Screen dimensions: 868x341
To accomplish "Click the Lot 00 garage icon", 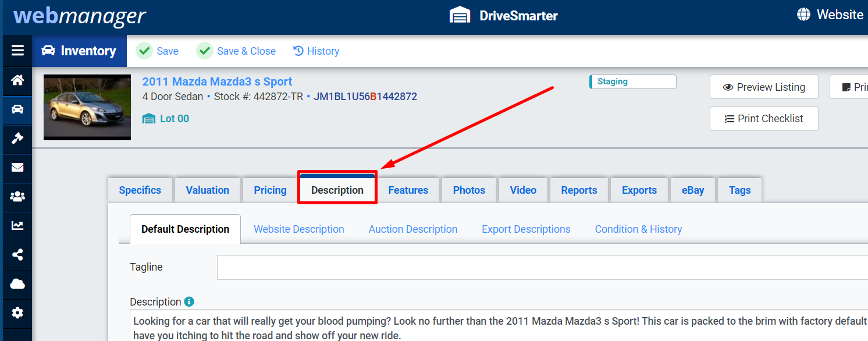I will (x=150, y=118).
